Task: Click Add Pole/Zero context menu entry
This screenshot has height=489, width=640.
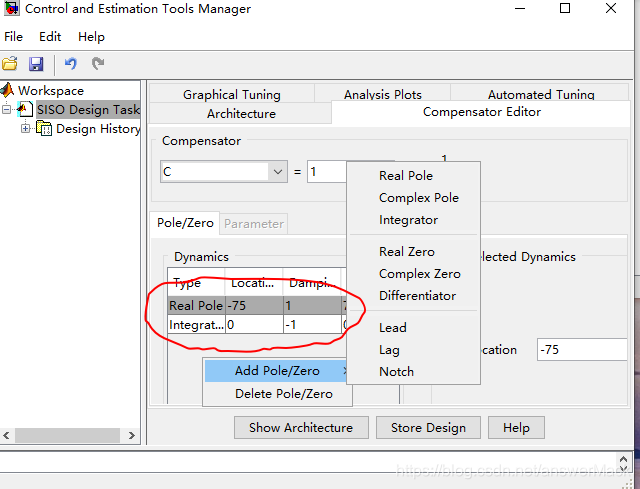Action: pyautogui.click(x=277, y=371)
